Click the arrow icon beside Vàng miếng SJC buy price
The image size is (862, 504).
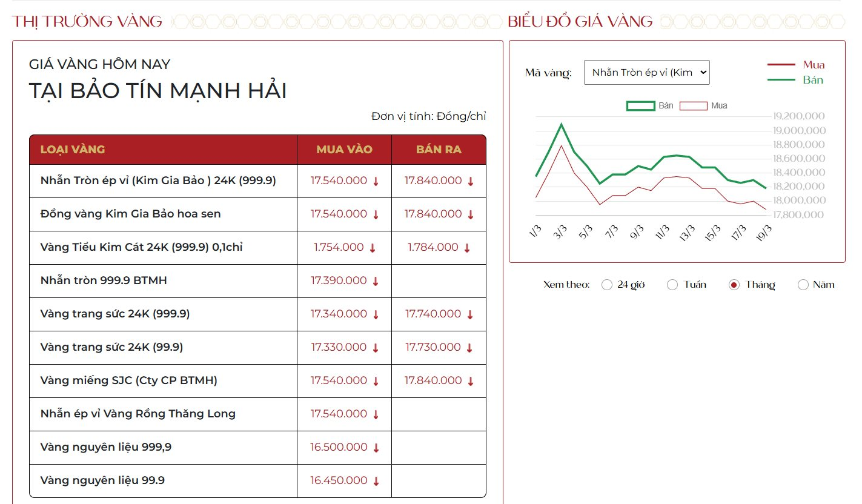(x=375, y=380)
